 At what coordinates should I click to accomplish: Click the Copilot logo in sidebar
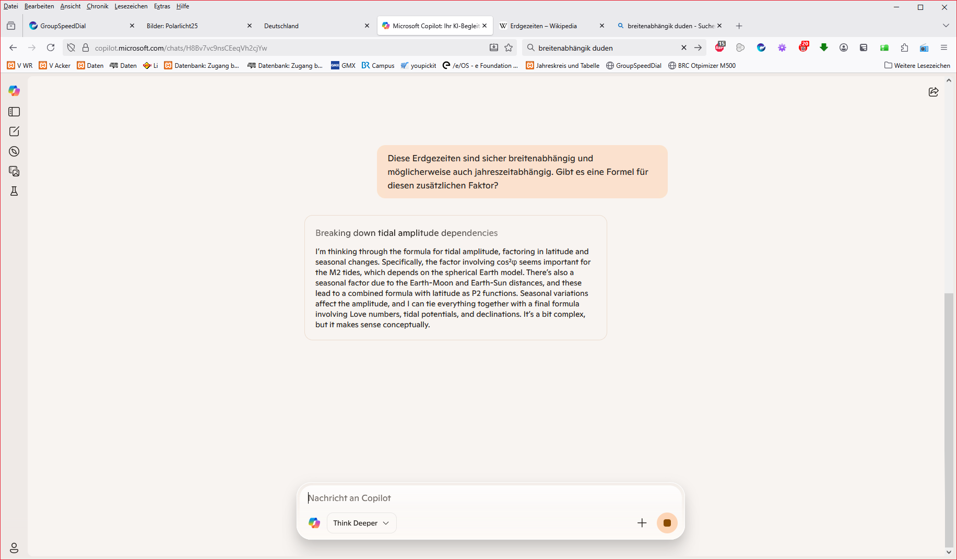pos(14,91)
